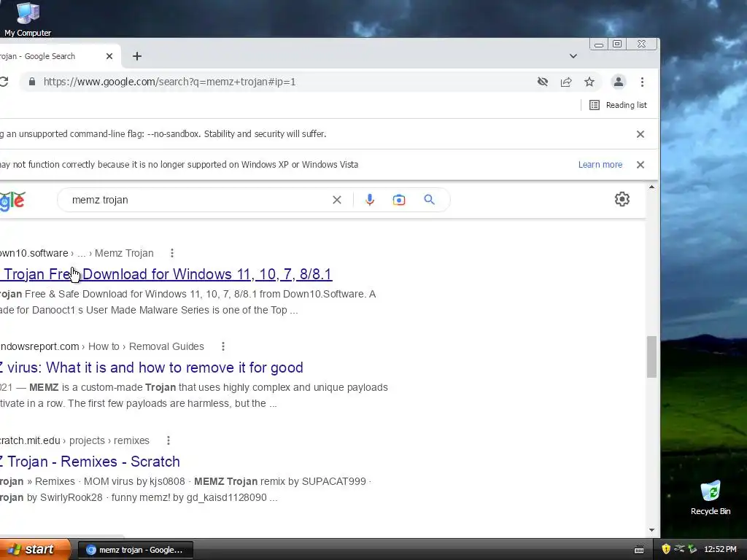
Task: Open Trojan Remixes Scratch result link
Action: click(90, 462)
